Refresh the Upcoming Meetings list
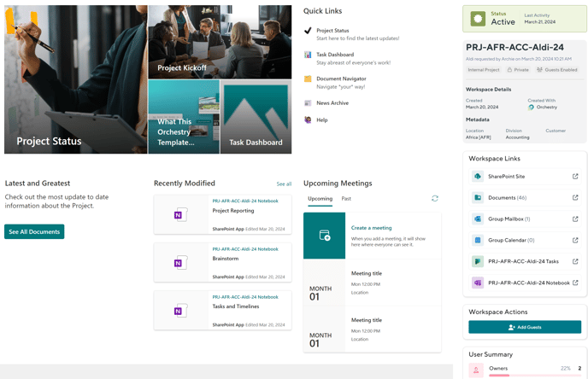Viewport: 588px width, 379px height. [435, 198]
